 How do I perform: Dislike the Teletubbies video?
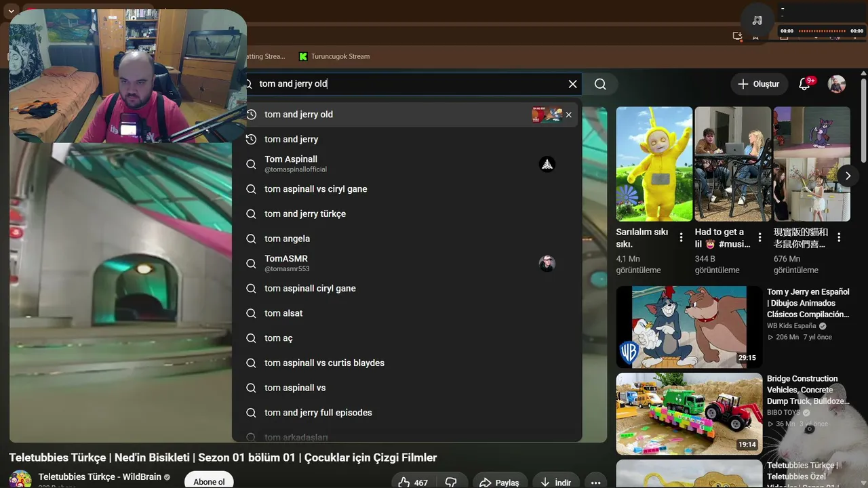[451, 483]
